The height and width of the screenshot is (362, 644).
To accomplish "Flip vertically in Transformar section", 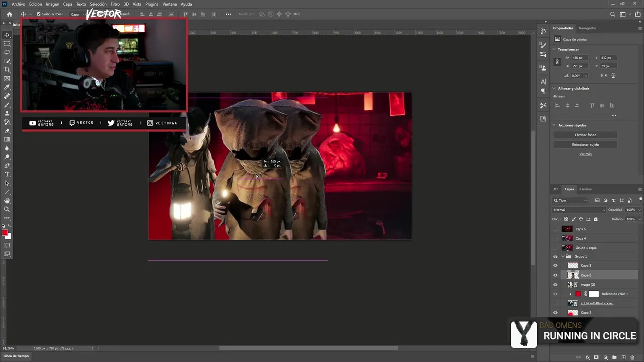I will click(x=613, y=76).
